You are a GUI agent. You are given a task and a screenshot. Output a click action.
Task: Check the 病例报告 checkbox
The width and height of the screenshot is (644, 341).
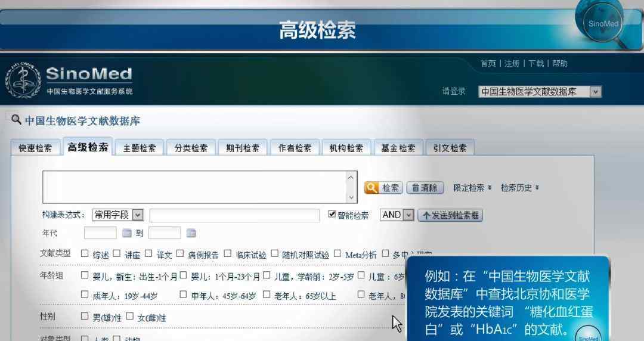180,253
